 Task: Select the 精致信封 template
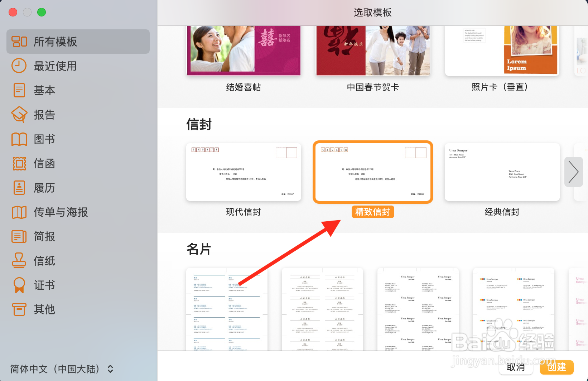(372, 172)
